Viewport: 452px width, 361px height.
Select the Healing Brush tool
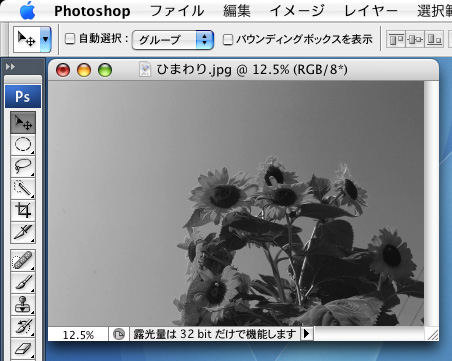pos(23,261)
